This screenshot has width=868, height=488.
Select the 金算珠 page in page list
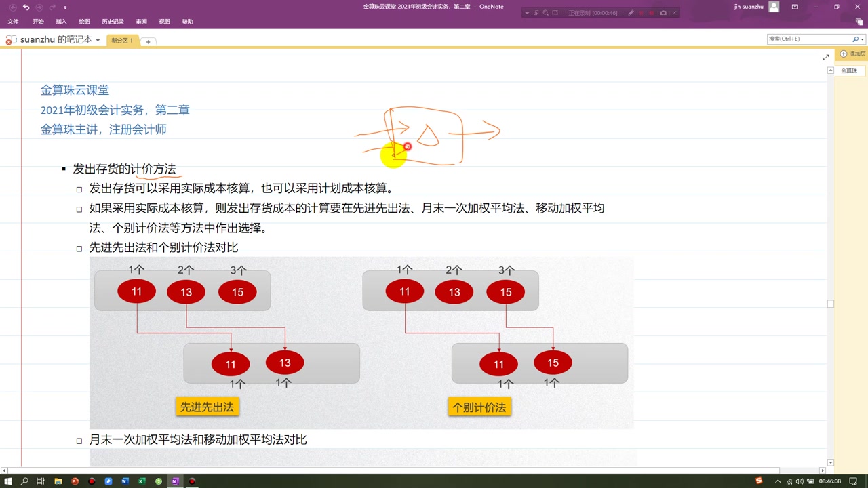pyautogui.click(x=849, y=70)
